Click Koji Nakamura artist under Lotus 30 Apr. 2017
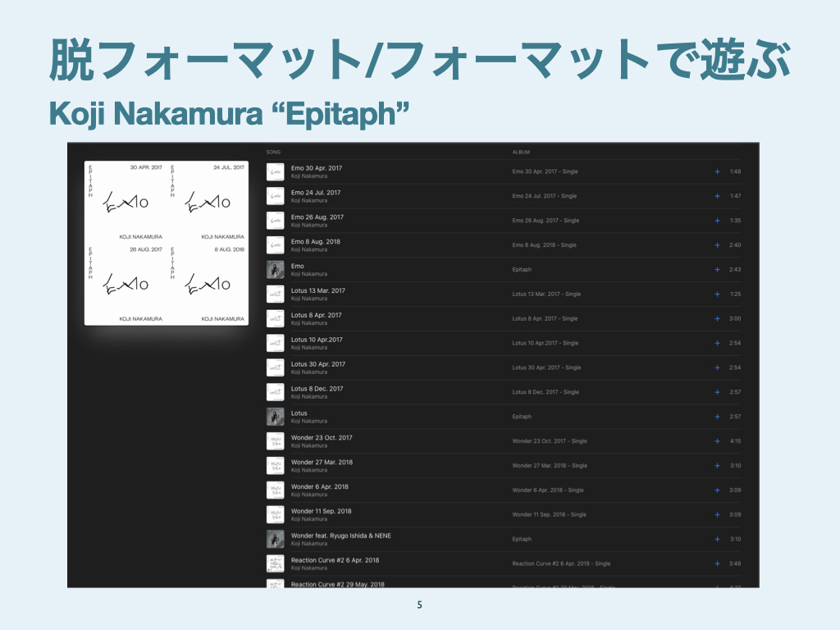Image resolution: width=840 pixels, height=630 pixels. click(x=309, y=372)
